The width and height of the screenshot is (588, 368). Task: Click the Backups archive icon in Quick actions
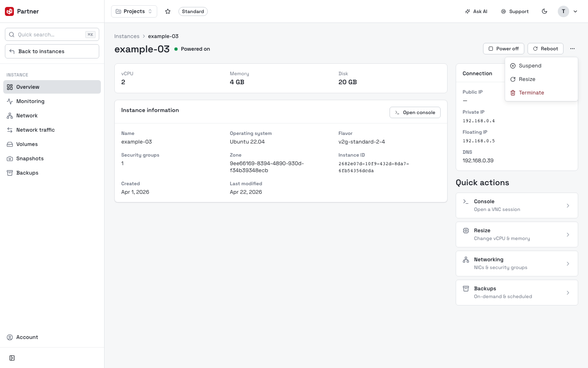(466, 289)
